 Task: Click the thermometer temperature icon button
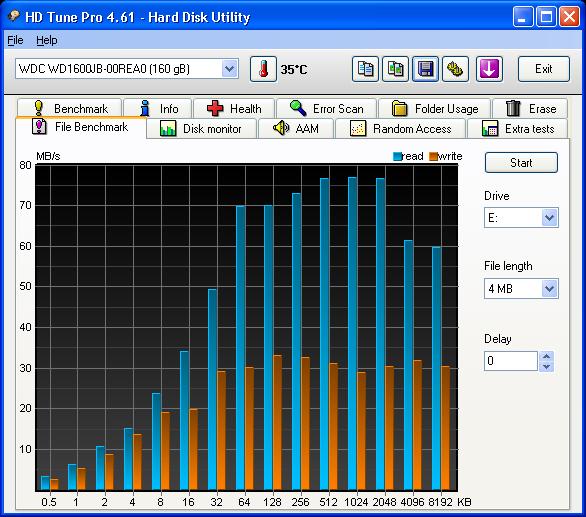(263, 69)
